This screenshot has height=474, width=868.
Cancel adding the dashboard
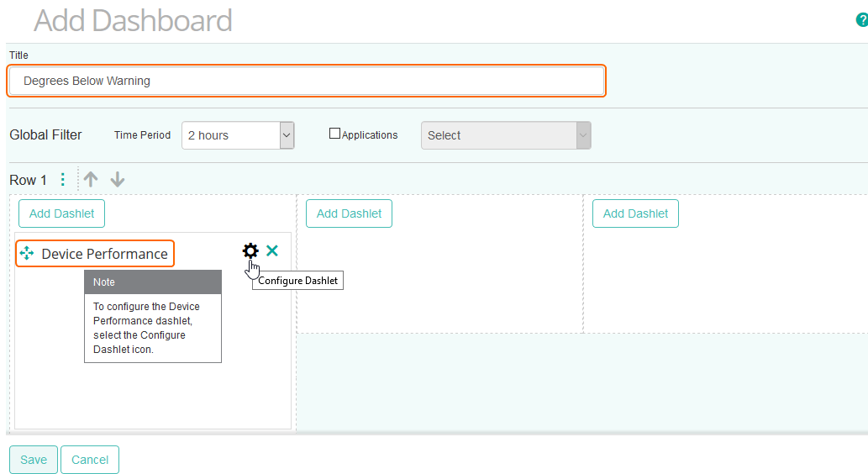[90, 460]
